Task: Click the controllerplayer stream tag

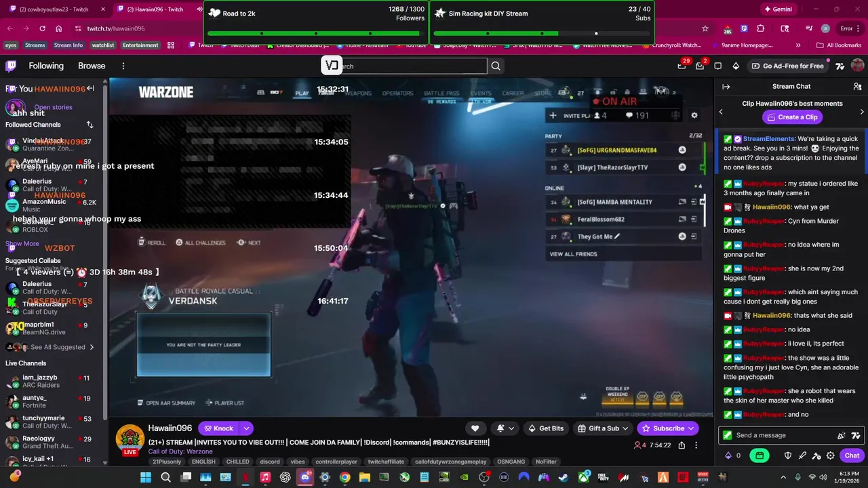Action: [336, 462]
